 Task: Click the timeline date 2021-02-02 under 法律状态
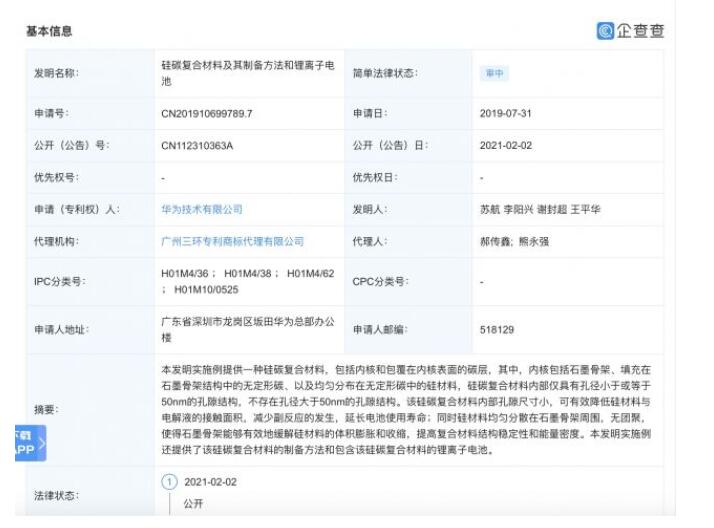click(210, 482)
